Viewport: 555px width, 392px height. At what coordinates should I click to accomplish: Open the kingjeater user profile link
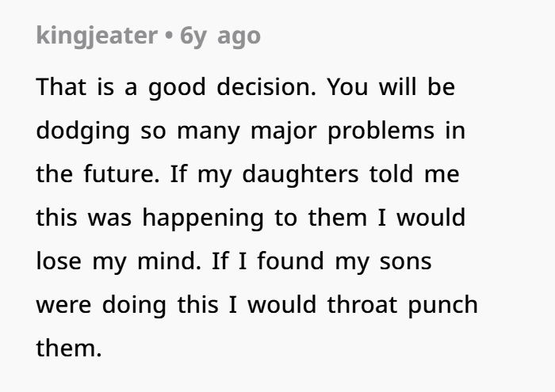point(96,36)
